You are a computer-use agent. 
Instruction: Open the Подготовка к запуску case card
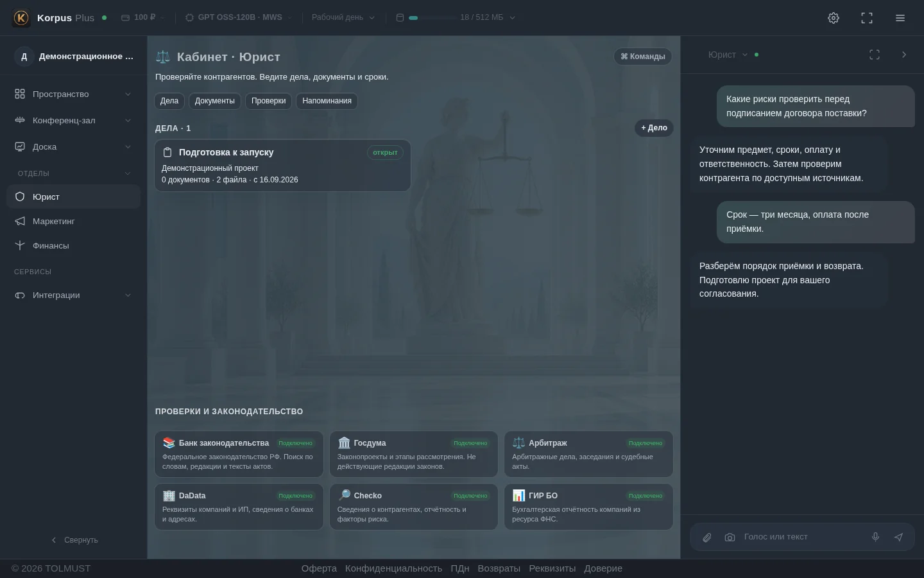(282, 166)
